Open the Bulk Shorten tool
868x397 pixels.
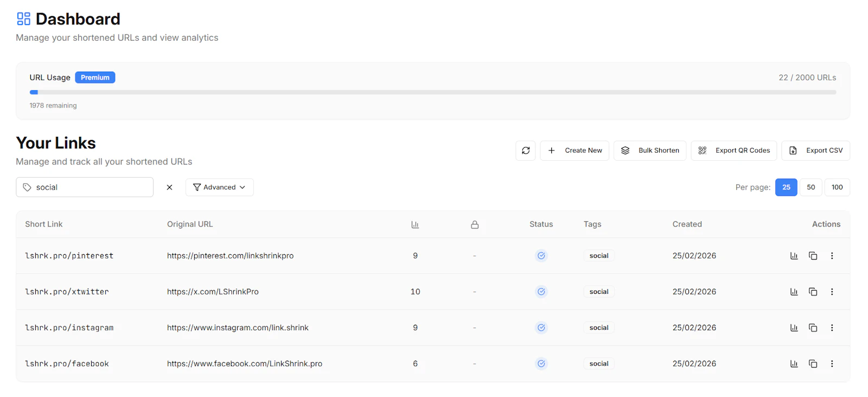pyautogui.click(x=650, y=150)
